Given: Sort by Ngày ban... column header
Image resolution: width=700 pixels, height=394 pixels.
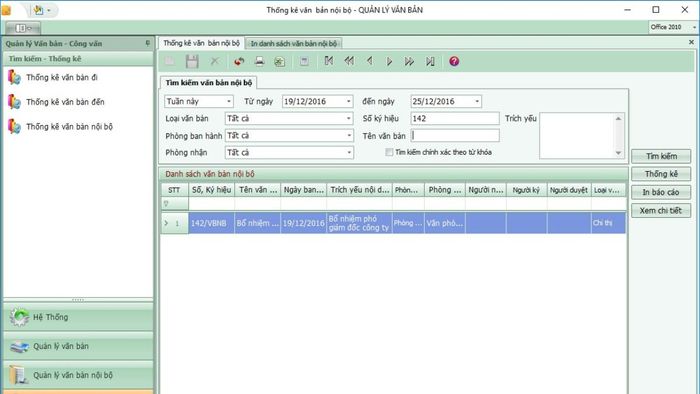Looking at the screenshot, I should tap(304, 190).
